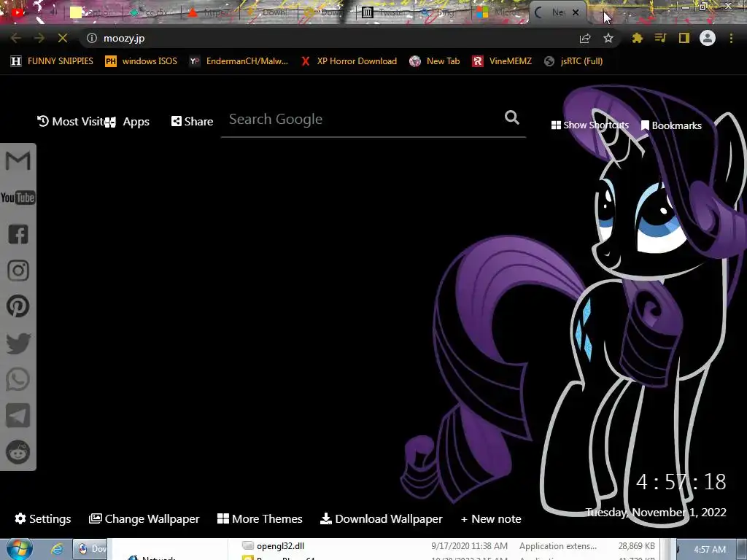
Task: Open More Themes
Action: (260, 518)
